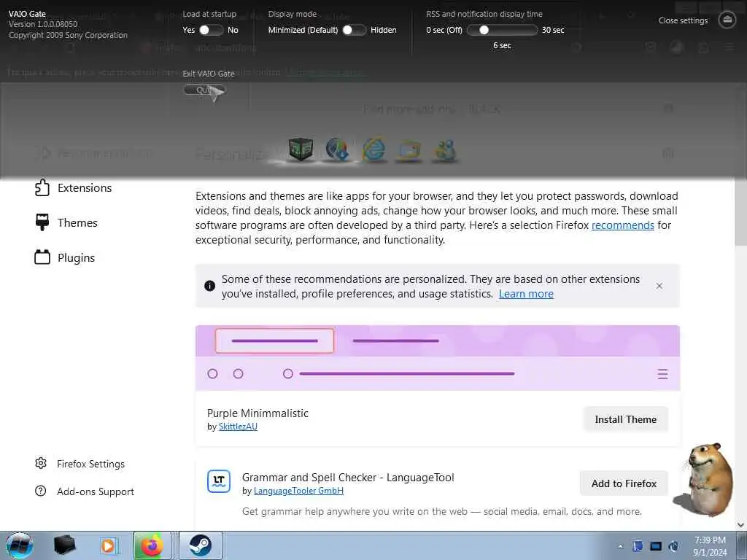Click the globe-shaped icon in the system tray
The height and width of the screenshot is (560, 747).
[x=673, y=546]
